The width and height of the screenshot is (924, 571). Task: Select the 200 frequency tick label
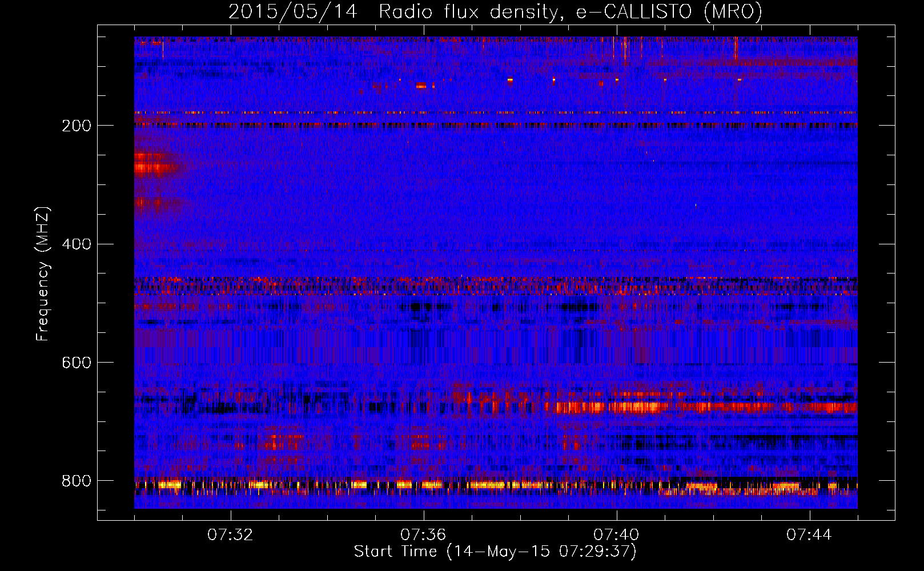(77, 126)
